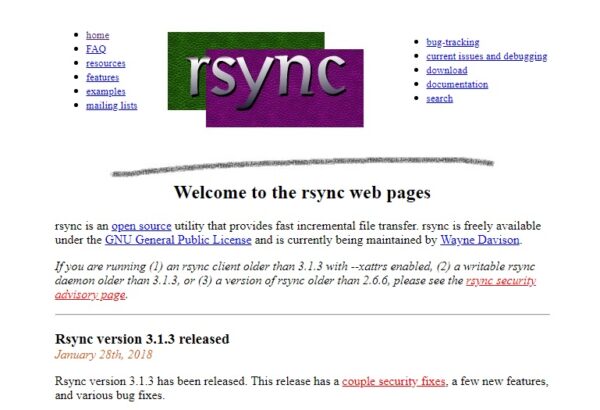Image resolution: width=600 pixels, height=410 pixels.
Task: Visit the Wayne Davison link
Action: click(x=480, y=240)
